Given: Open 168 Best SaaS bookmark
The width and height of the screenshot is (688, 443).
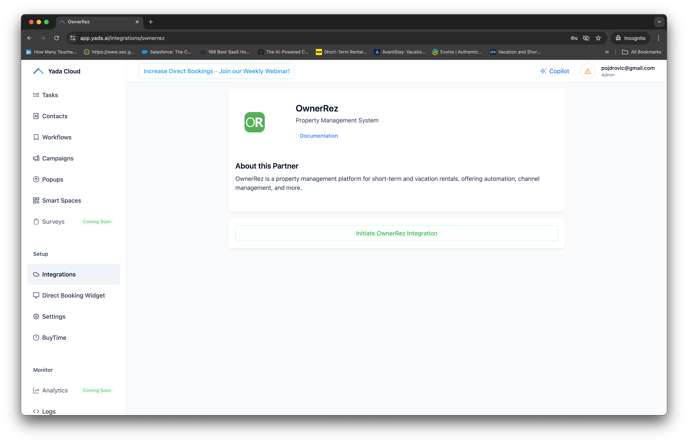Looking at the screenshot, I should click(x=225, y=52).
